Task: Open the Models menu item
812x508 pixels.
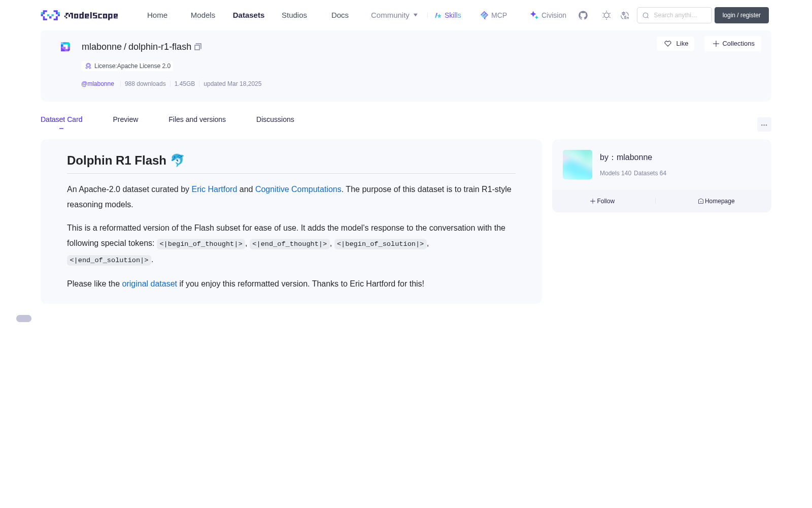Action: 203,15
